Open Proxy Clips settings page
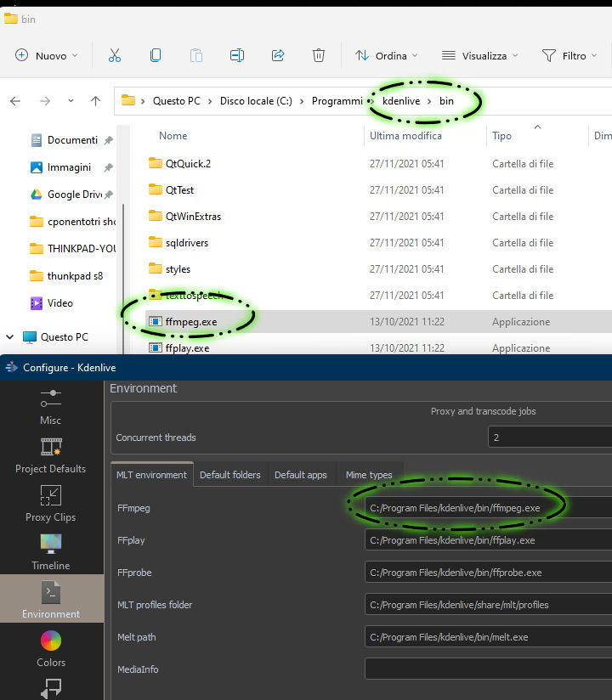Screen dimensions: 612x700 pyautogui.click(x=50, y=504)
